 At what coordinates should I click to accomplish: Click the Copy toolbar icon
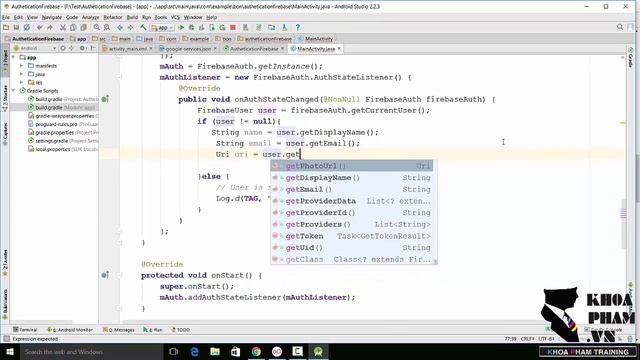click(73, 27)
